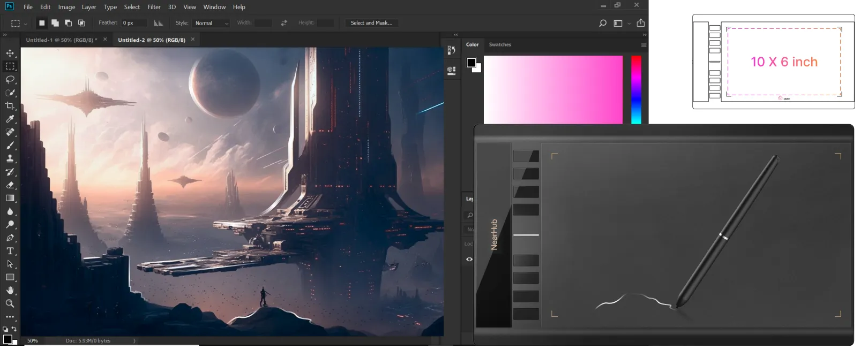Swap the Width and Height values
Screen dimensions: 868x358
click(x=284, y=23)
